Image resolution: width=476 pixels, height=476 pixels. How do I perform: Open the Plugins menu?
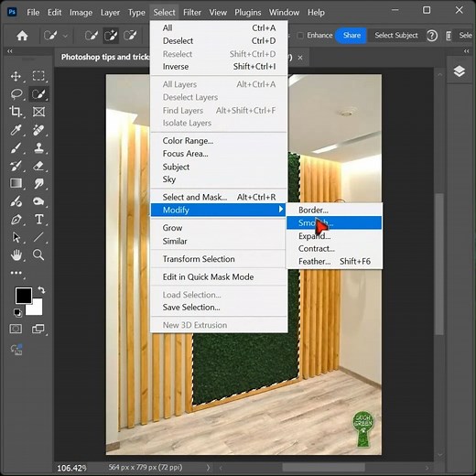click(248, 13)
